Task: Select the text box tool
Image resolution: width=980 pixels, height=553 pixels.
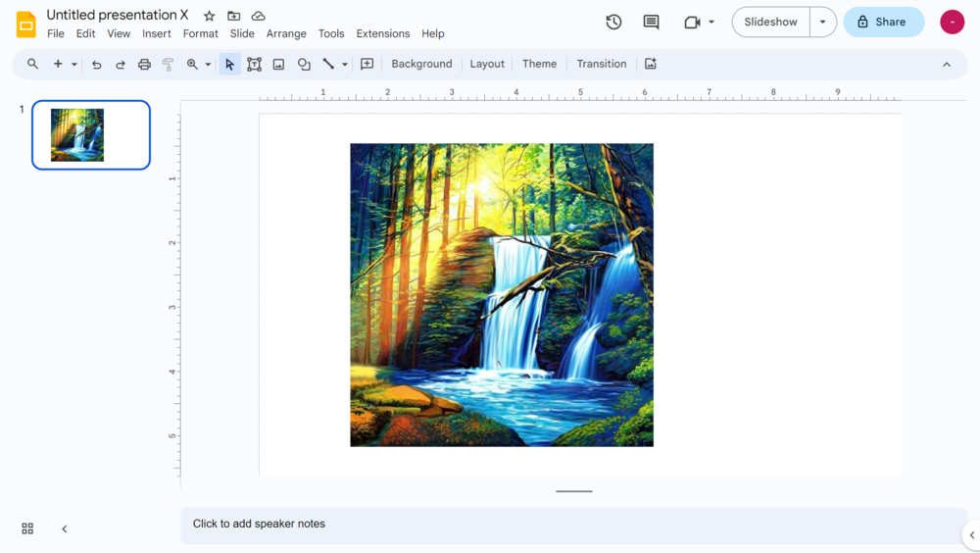Action: click(x=254, y=64)
